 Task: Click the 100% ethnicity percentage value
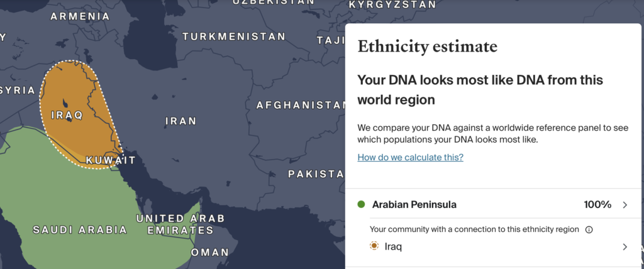(x=597, y=204)
